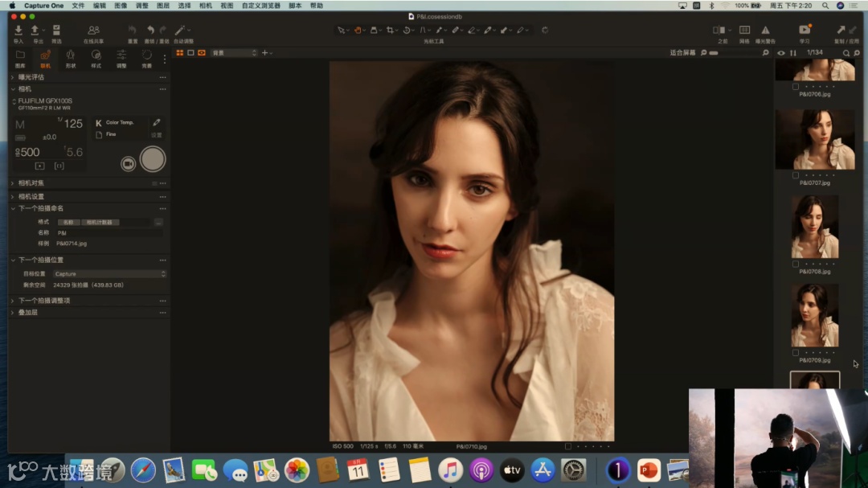The image size is (868, 488).
Task: Open the Capture destination dropdown
Action: pos(109,273)
